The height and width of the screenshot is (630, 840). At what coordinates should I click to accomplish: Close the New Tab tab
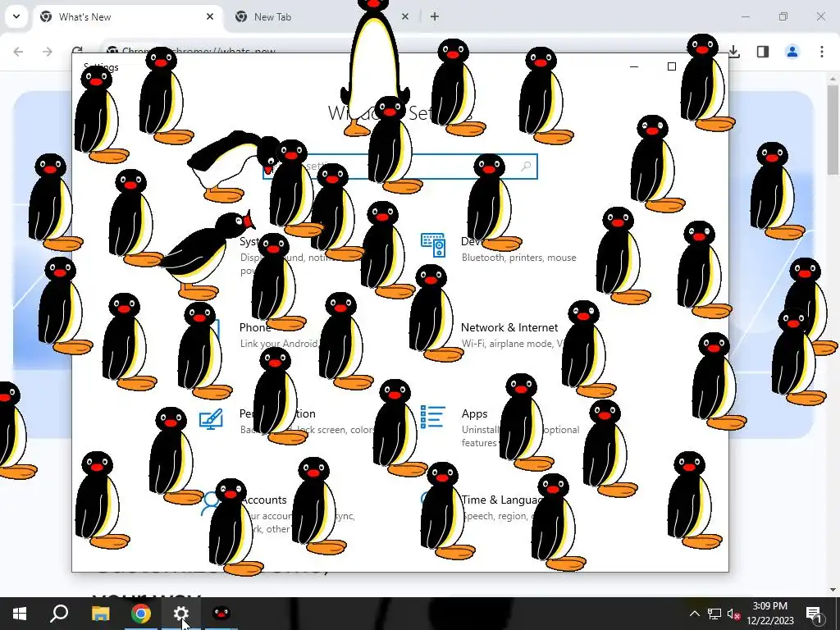tap(405, 16)
